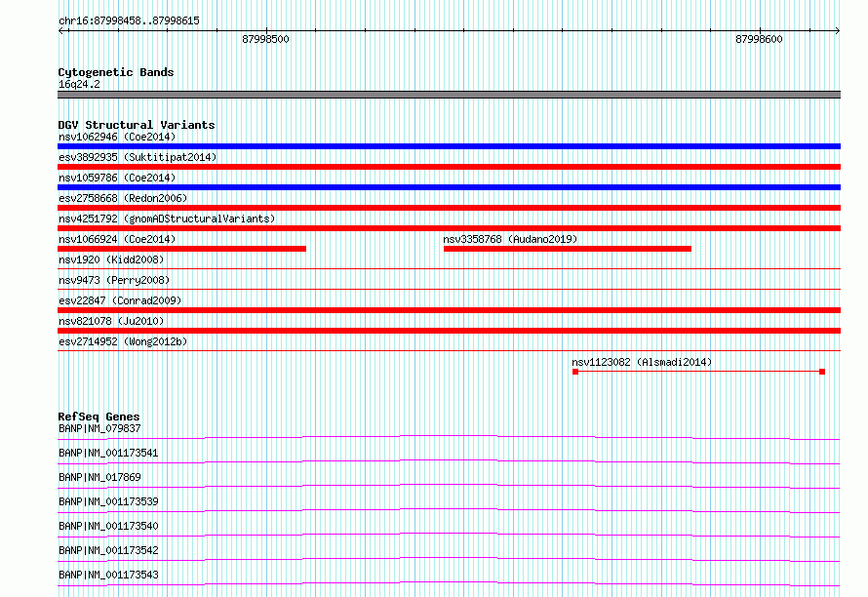The image size is (868, 597).
Task: Click the magenta line under BANP|NM_001173541
Action: point(449,461)
